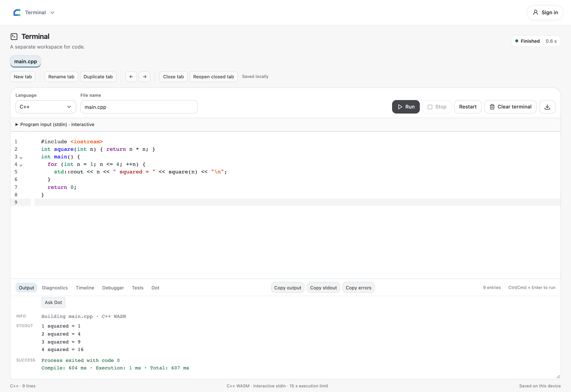The height and width of the screenshot is (392, 571).
Task: Move tab right with the right arrow
Action: [145, 77]
